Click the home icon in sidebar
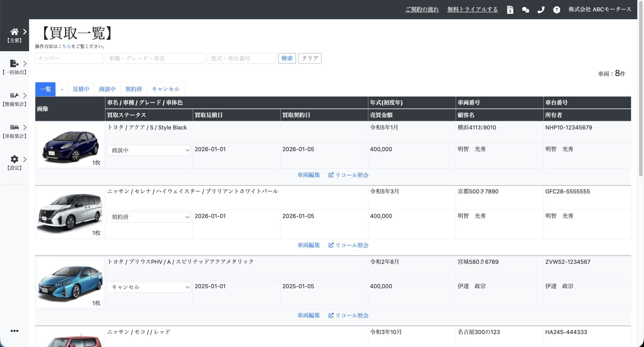Viewport: 644px width, 347px height. tap(14, 32)
